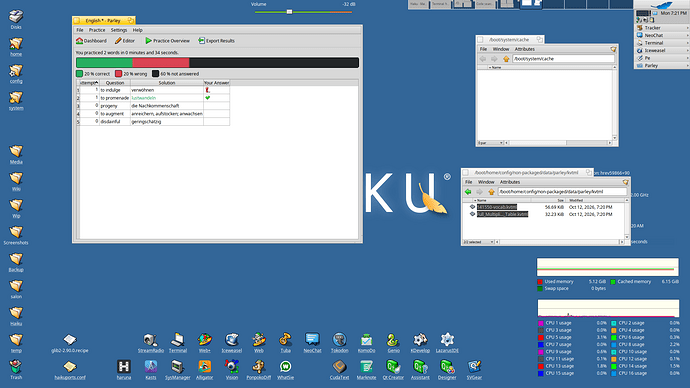Viewport: 690px width, 388px height.
Task: Open the Screenshots folder desktop icon
Action: [x=16, y=235]
